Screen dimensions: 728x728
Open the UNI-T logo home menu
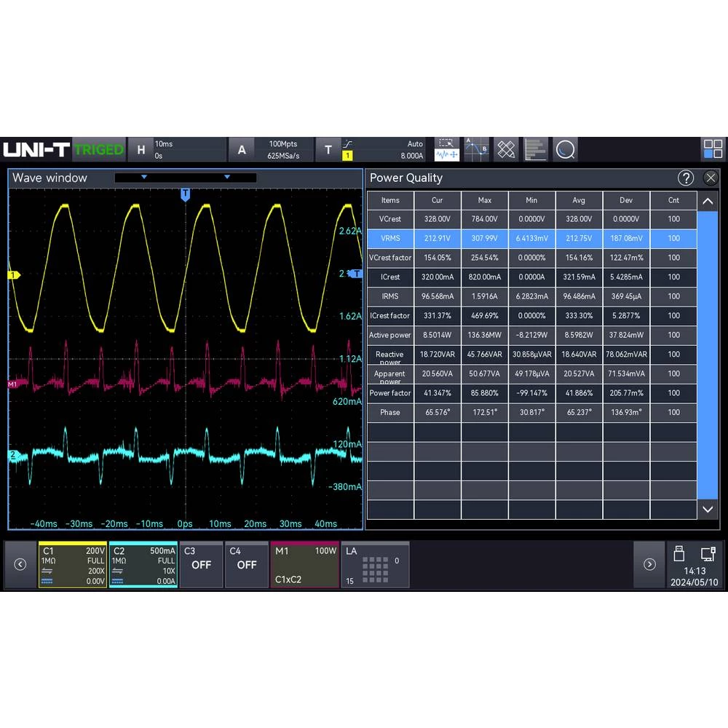point(36,149)
